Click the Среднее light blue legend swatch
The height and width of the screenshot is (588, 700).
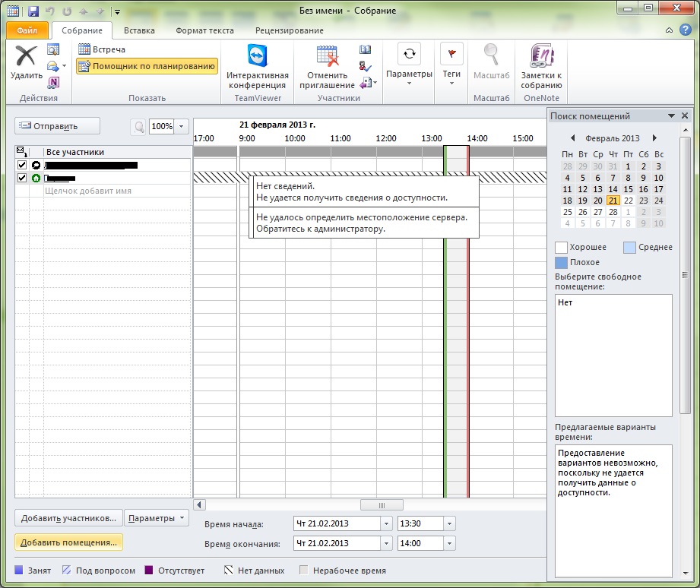(629, 247)
